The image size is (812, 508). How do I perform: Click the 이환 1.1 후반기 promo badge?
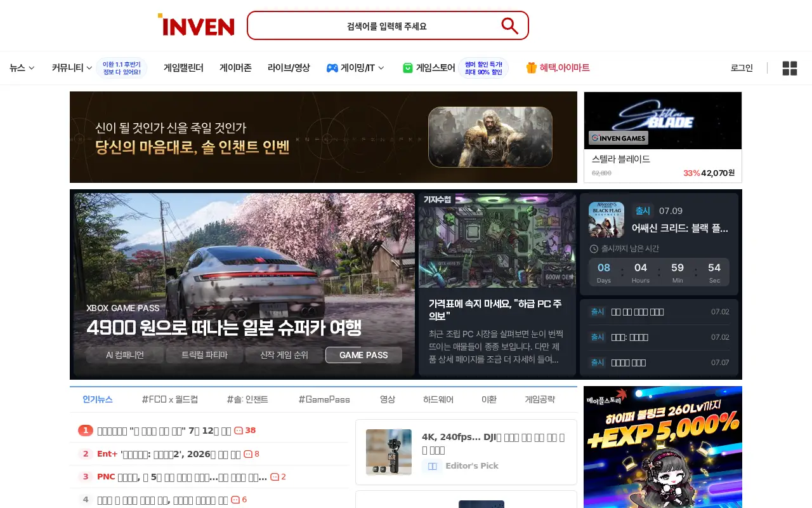point(122,68)
